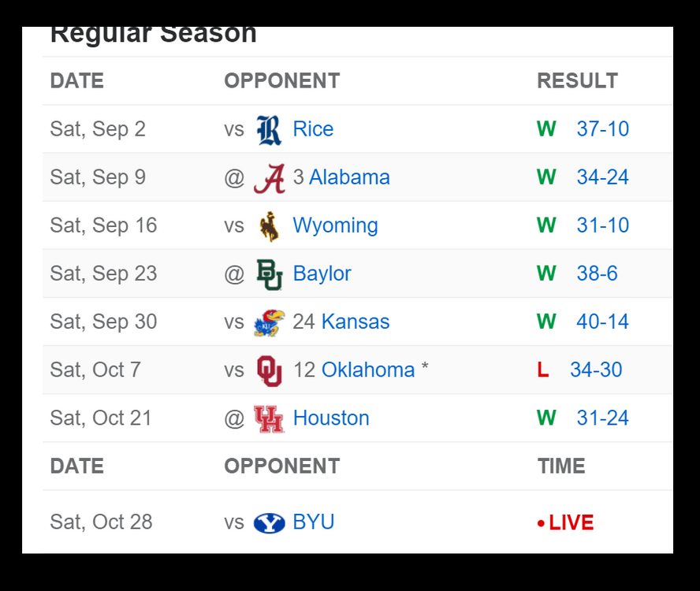700x591 pixels.
Task: Click the Wyoming Cowboys bronco logo
Action: [269, 226]
